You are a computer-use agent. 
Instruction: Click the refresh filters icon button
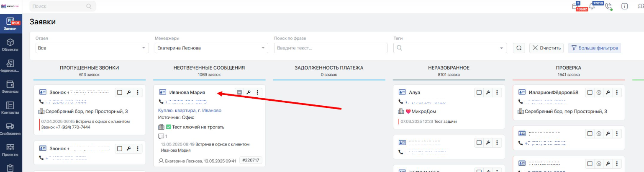point(519,48)
